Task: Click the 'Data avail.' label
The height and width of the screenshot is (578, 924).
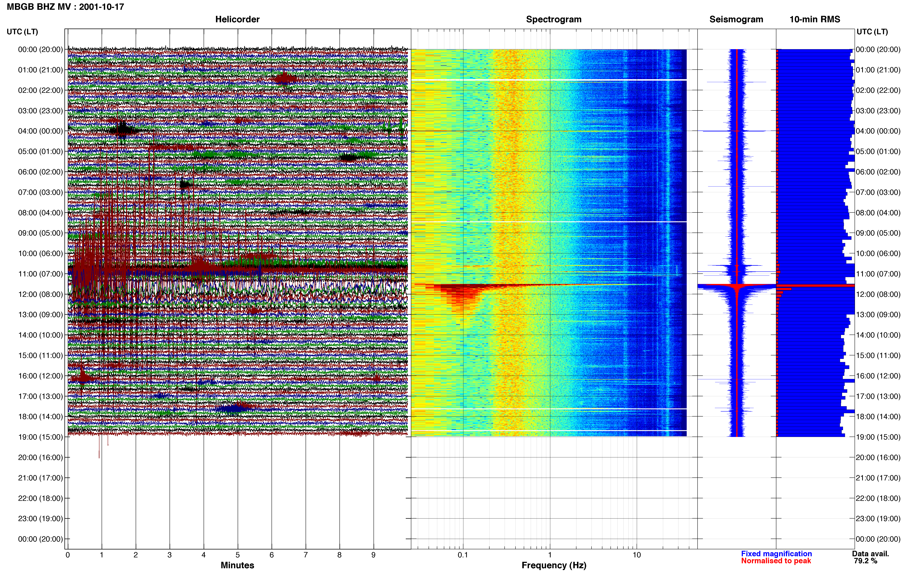Action: pyautogui.click(x=870, y=554)
